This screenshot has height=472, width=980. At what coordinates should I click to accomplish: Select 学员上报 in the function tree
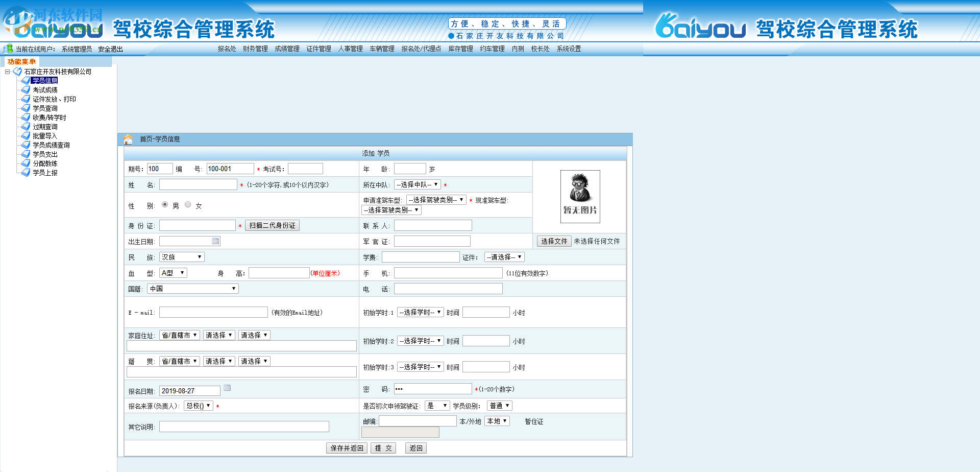click(x=45, y=173)
